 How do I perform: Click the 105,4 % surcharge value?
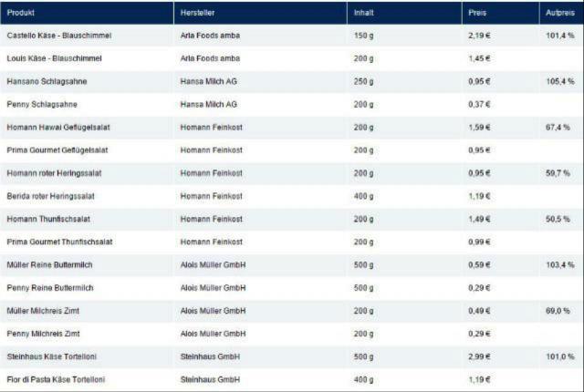tap(560, 81)
